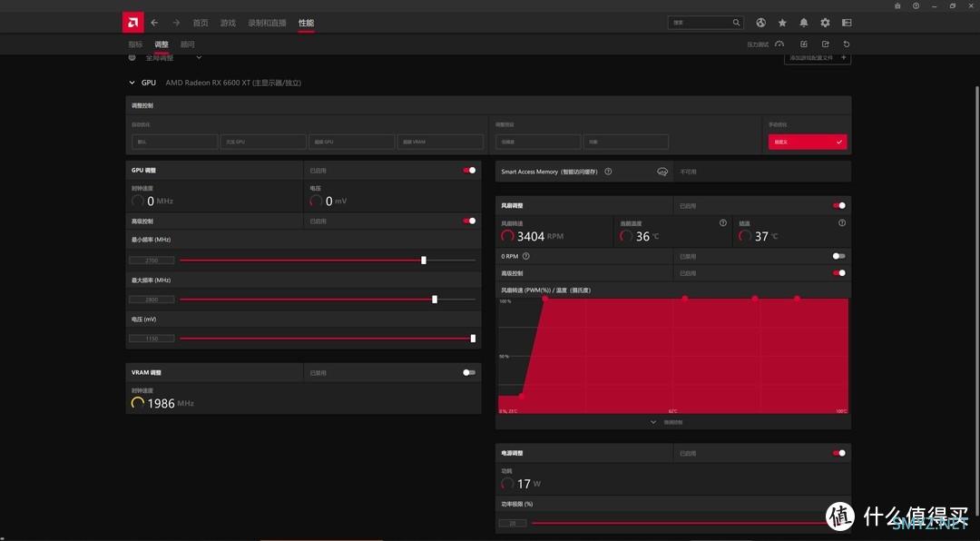Image resolution: width=980 pixels, height=541 pixels.
Task: Click the 2700 minimum frequency value box
Action: point(152,261)
